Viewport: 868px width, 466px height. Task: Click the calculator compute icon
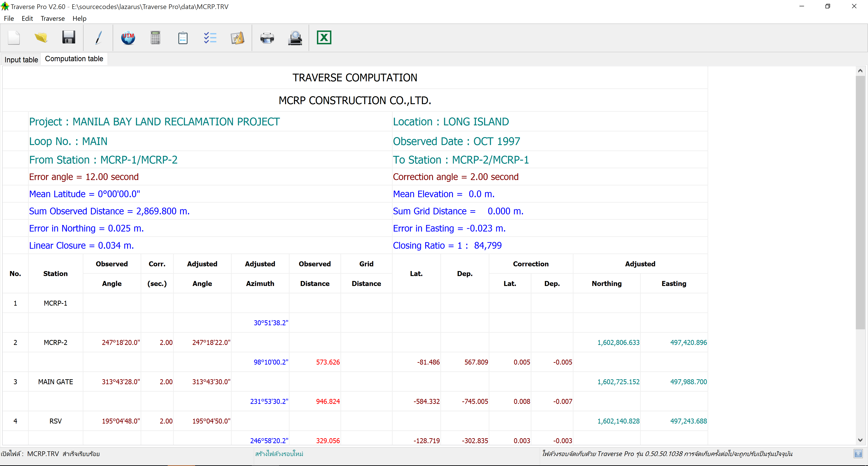coord(155,38)
